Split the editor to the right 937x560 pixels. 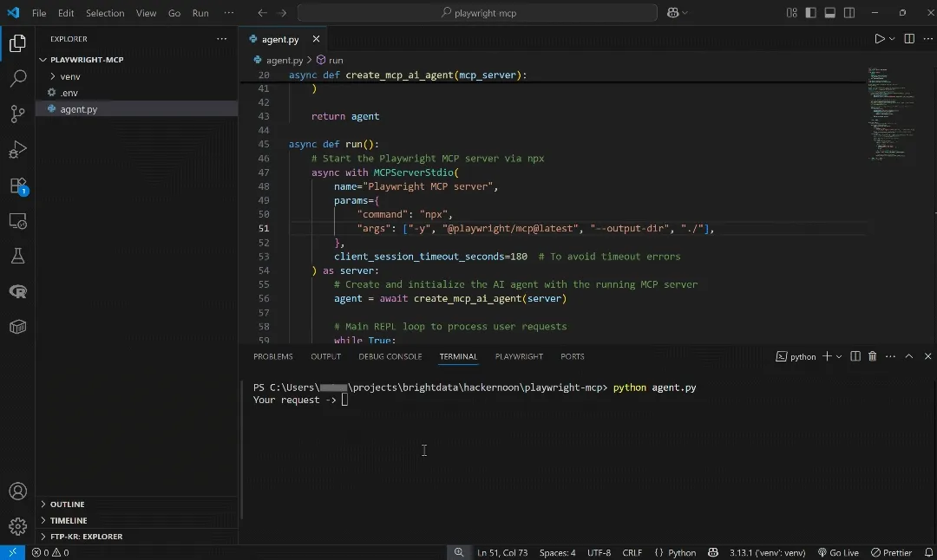pyautogui.click(x=909, y=39)
